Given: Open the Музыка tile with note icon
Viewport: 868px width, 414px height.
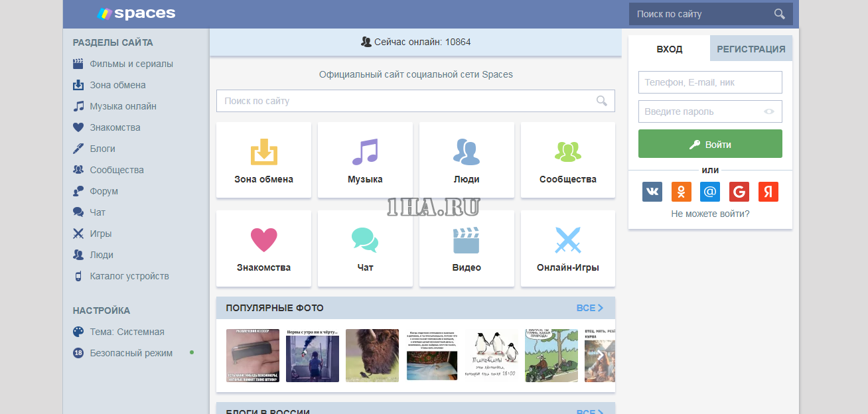Looking at the screenshot, I should point(365,160).
